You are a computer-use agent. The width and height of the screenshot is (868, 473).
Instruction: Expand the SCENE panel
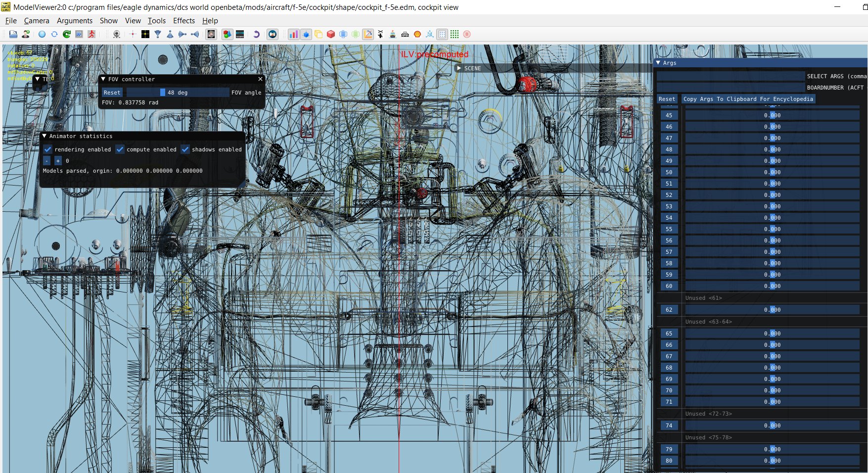click(x=459, y=68)
